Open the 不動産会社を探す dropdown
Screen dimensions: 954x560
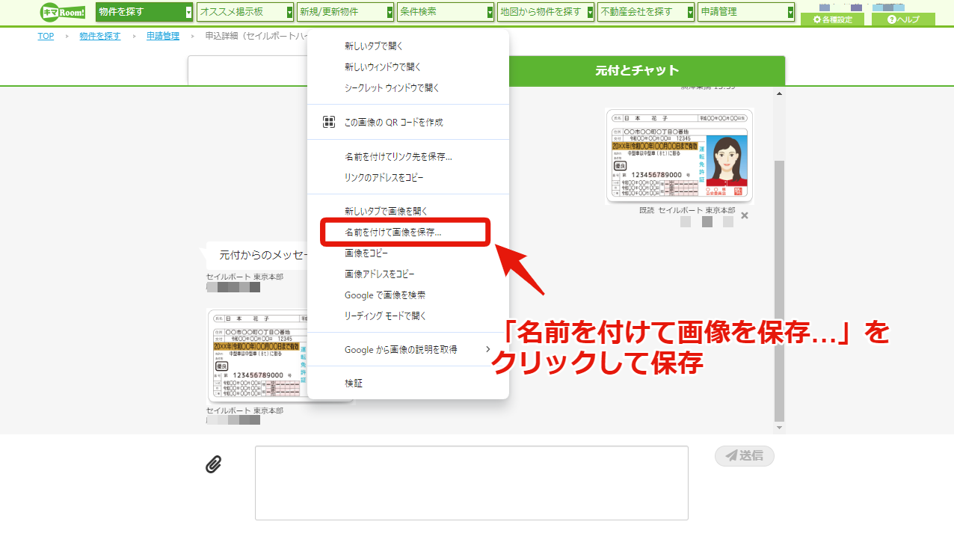point(646,12)
